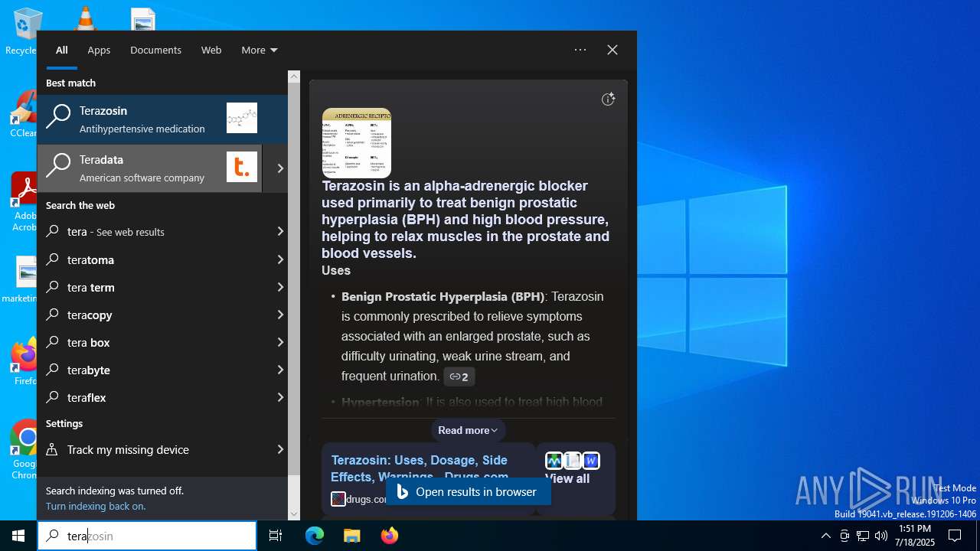Switch to the Documents tab

pos(155,50)
